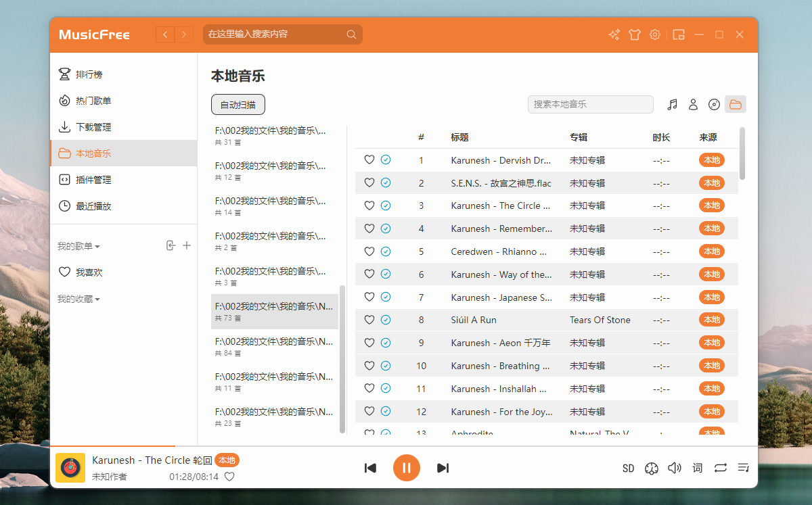Open the play queue list icon
This screenshot has width=812, height=505.
743,468
